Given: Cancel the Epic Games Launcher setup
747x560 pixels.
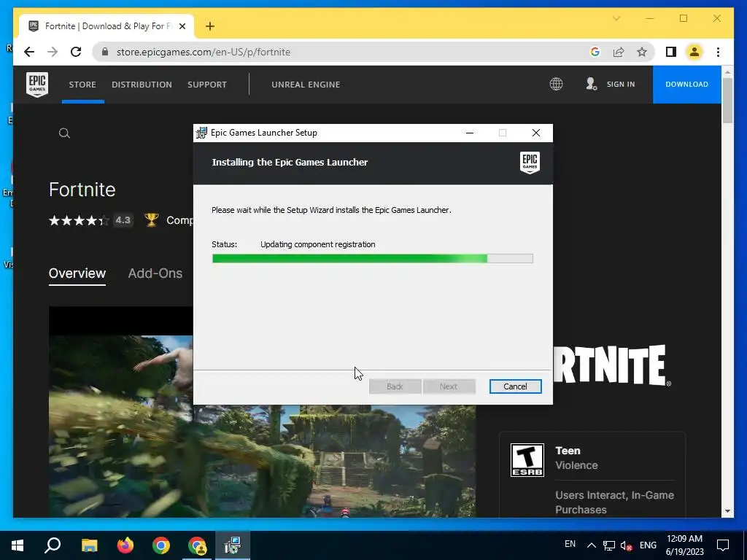Looking at the screenshot, I should click(x=516, y=386).
